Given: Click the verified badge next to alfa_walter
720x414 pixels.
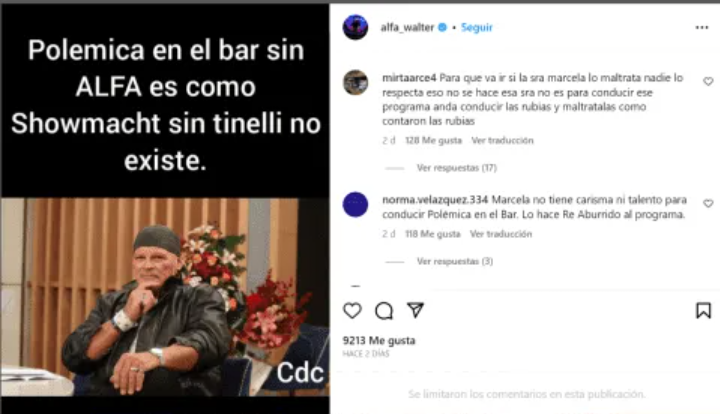Looking at the screenshot, I should pos(442,28).
